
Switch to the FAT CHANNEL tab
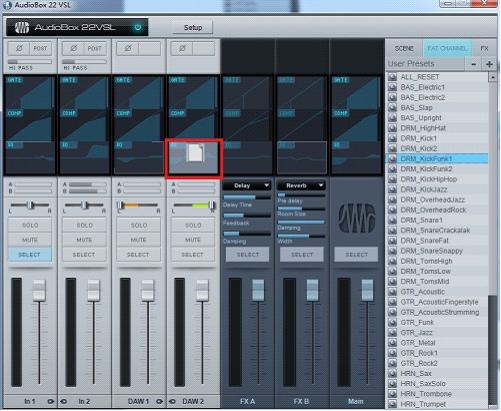pos(447,49)
